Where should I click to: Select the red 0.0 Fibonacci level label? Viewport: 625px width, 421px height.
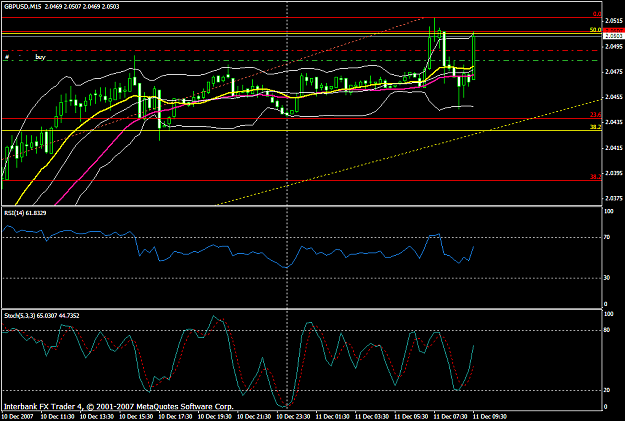[597, 14]
